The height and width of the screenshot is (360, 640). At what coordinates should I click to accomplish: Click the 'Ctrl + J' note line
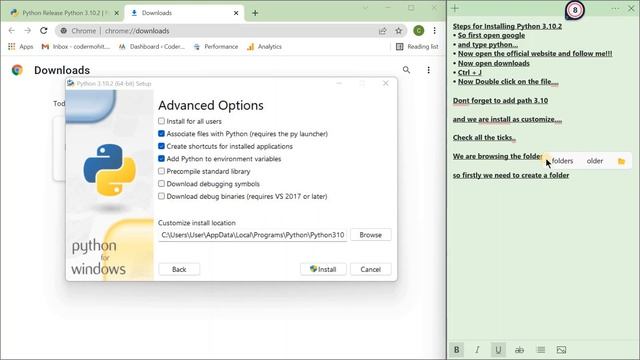469,72
